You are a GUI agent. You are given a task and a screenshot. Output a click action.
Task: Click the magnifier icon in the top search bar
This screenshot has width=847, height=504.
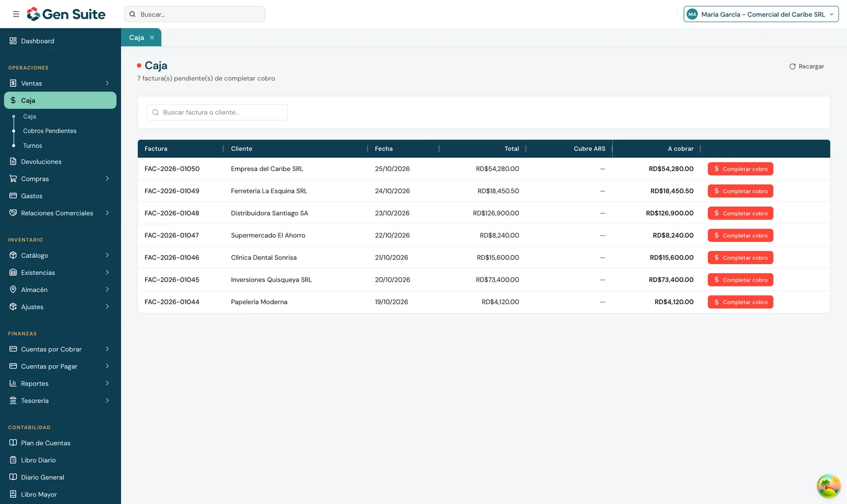point(133,14)
